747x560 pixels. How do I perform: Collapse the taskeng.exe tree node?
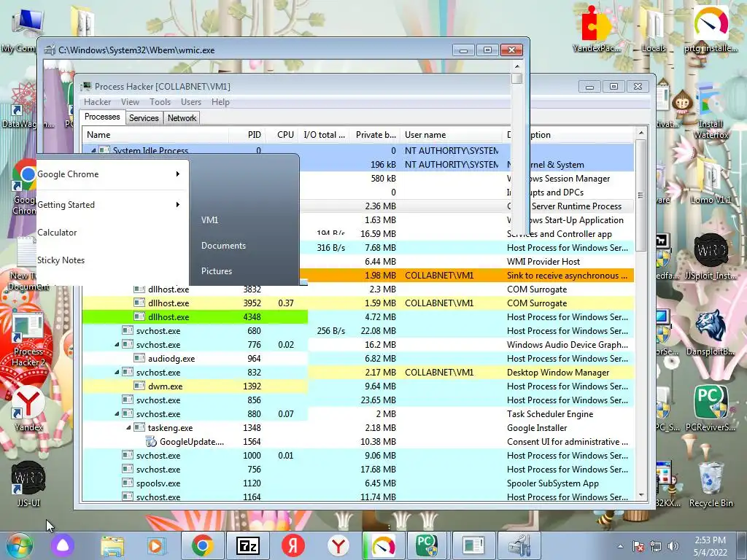[x=128, y=427]
